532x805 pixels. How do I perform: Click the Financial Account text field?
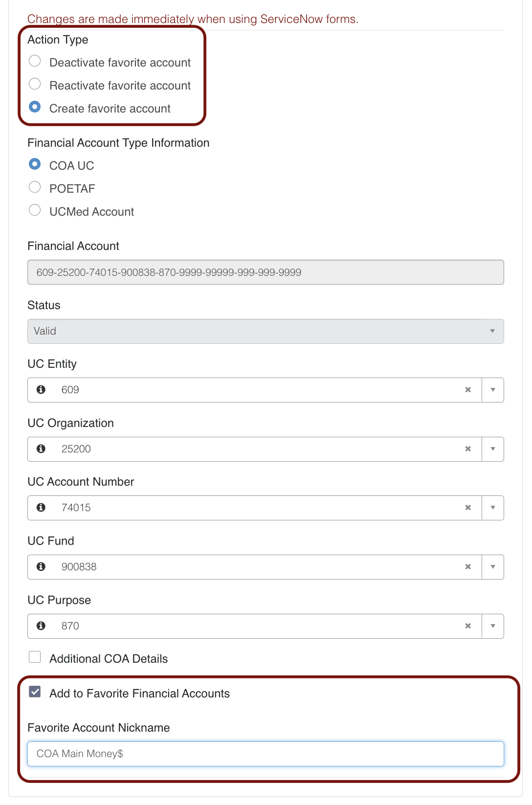tap(265, 272)
